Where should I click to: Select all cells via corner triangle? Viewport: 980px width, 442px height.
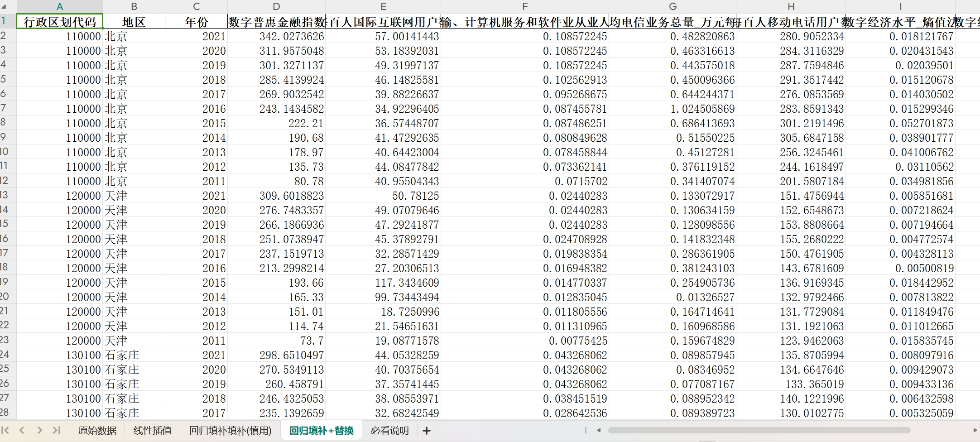(x=5, y=7)
